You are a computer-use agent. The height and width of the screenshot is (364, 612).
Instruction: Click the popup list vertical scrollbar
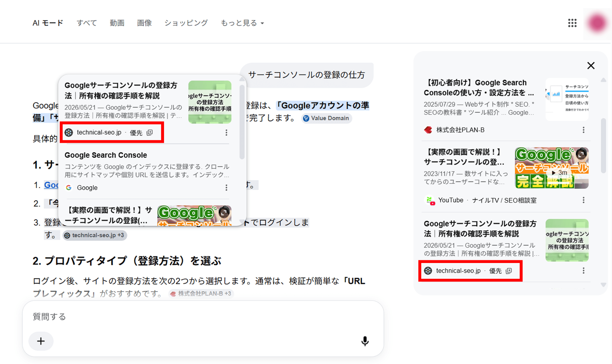242,122
